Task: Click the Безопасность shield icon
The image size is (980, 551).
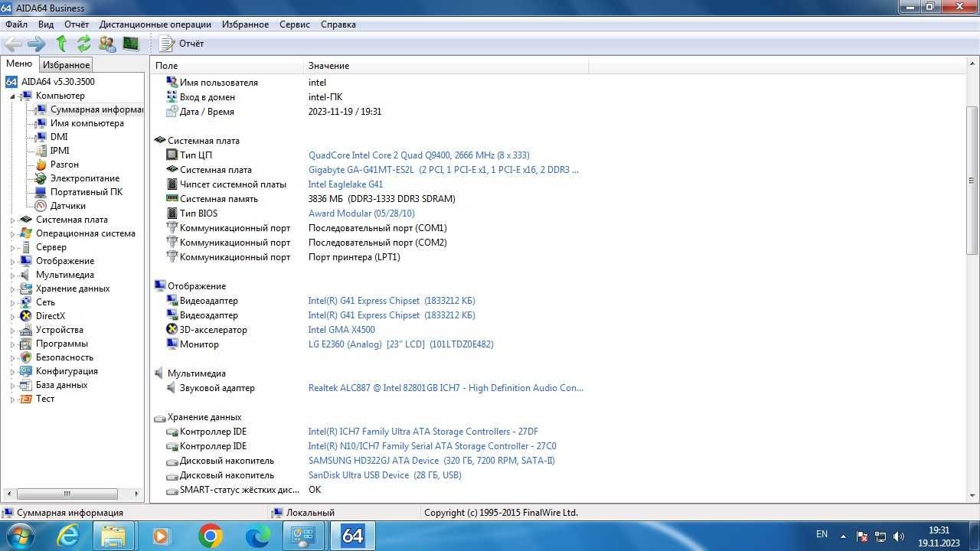Action: pos(26,357)
